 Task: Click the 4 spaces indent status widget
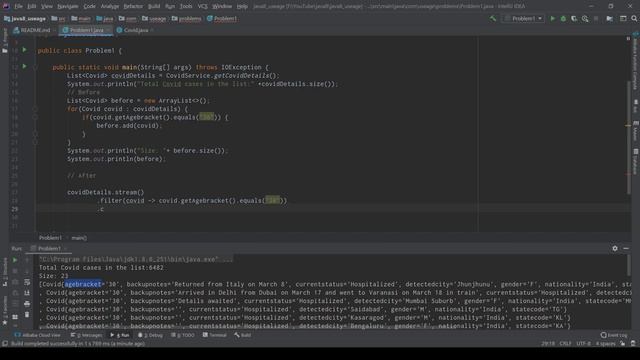pos(605,343)
